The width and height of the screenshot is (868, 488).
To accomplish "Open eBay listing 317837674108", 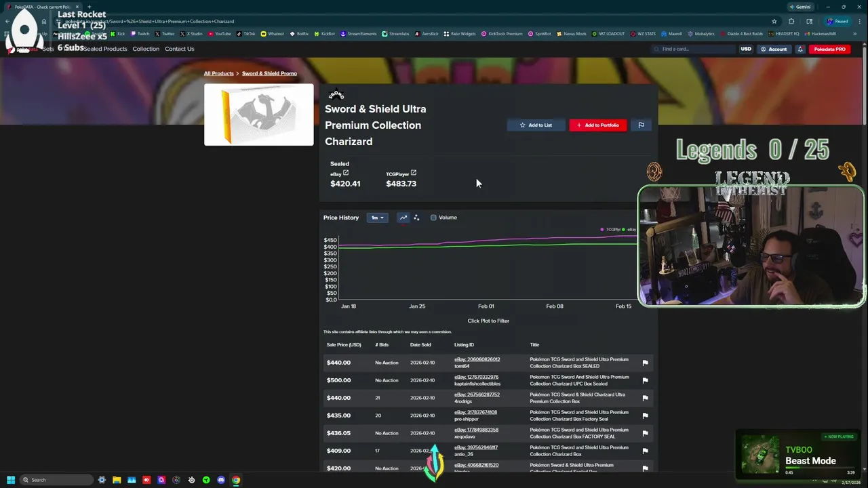I will pyautogui.click(x=475, y=412).
